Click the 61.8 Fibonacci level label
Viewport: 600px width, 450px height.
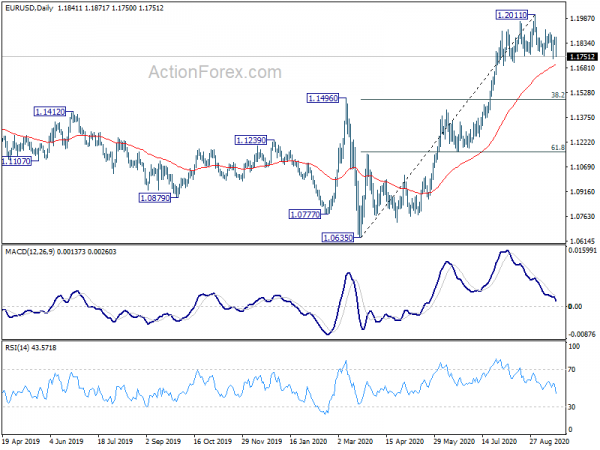(x=558, y=147)
